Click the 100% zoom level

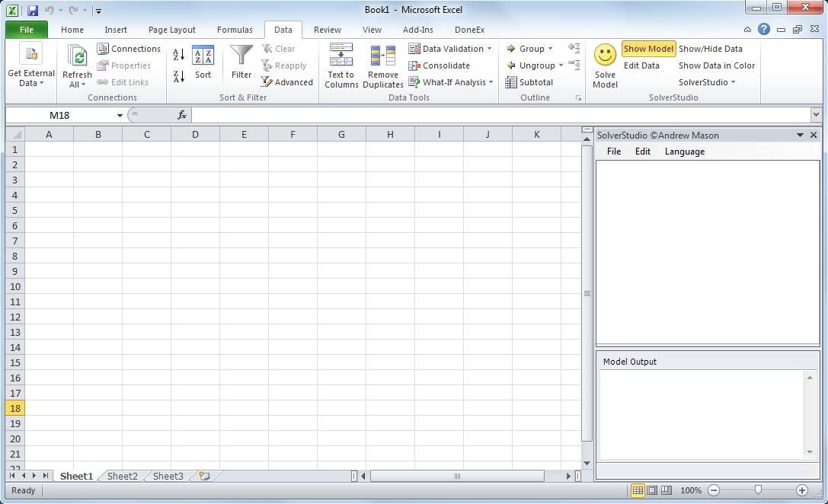point(691,490)
